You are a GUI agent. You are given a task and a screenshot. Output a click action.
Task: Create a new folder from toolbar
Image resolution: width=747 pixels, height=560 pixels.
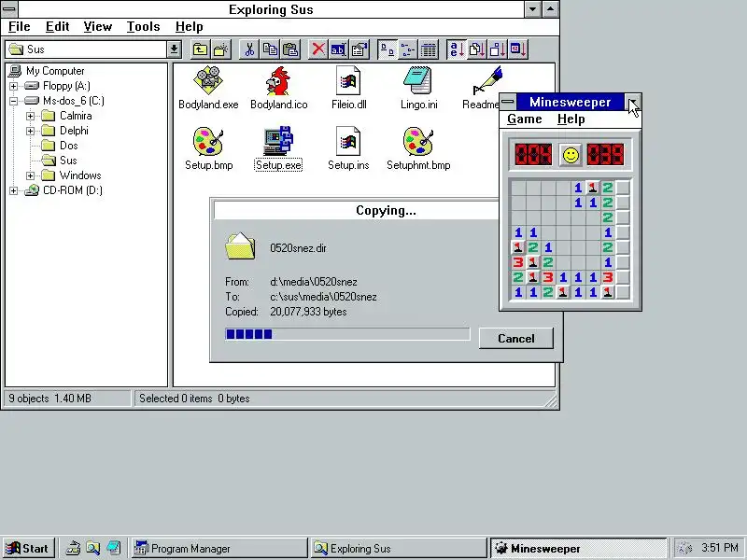coord(220,49)
